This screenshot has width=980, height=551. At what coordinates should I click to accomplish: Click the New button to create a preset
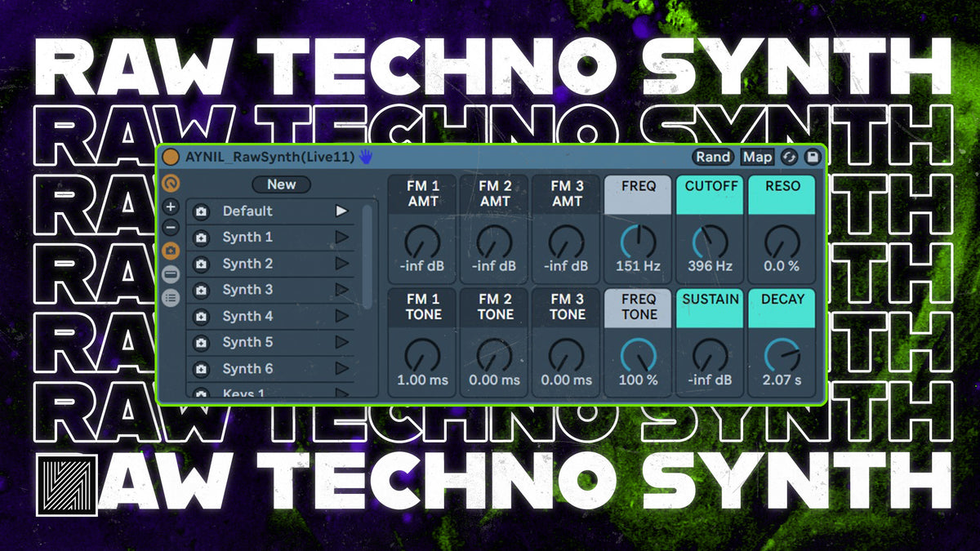click(281, 185)
